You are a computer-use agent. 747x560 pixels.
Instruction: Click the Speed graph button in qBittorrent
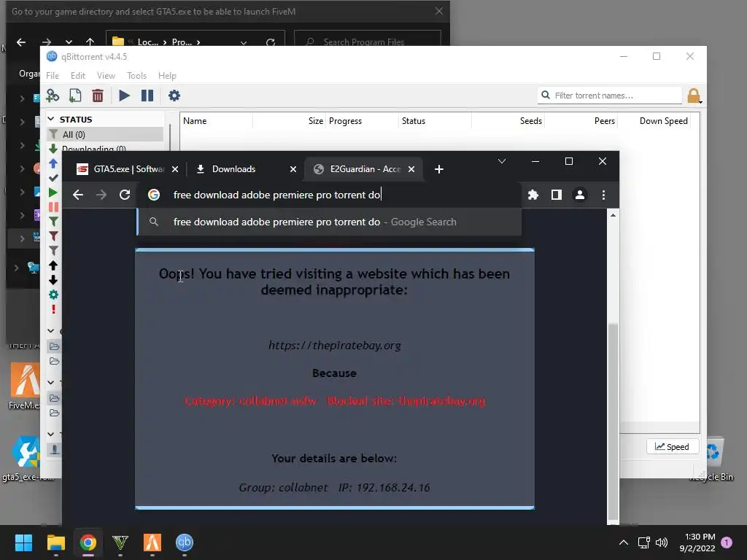click(x=672, y=447)
